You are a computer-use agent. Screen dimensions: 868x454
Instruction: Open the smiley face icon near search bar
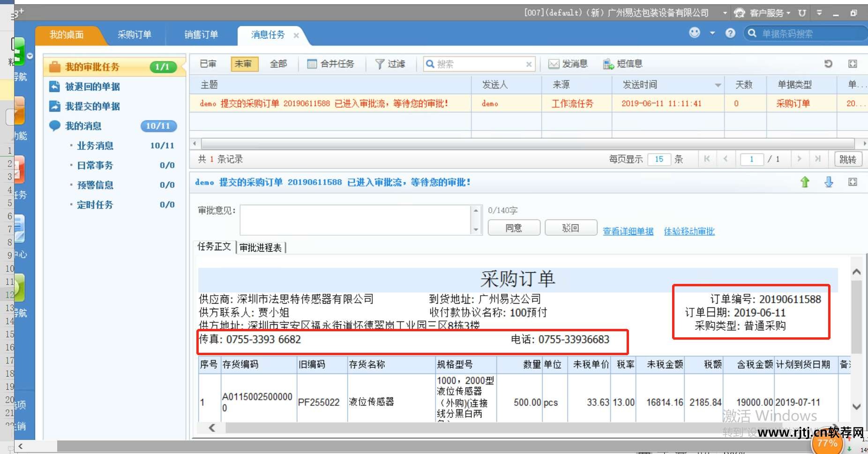(694, 33)
